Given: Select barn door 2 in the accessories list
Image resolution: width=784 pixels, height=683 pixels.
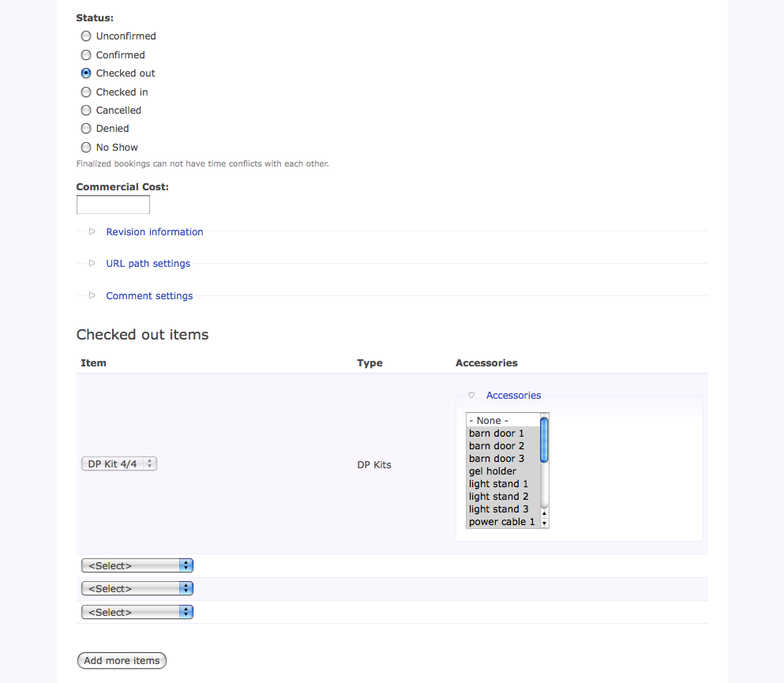Looking at the screenshot, I should [496, 445].
